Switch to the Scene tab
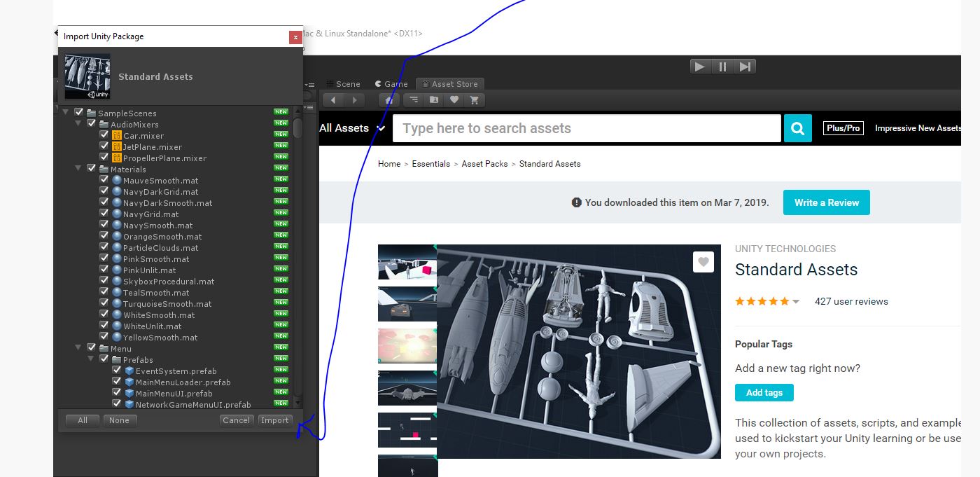Viewport: 980px width, 477px height. point(343,84)
